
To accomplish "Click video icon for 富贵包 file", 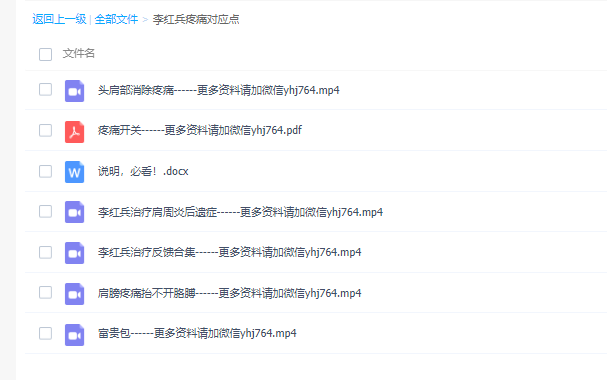I will coord(74,335).
